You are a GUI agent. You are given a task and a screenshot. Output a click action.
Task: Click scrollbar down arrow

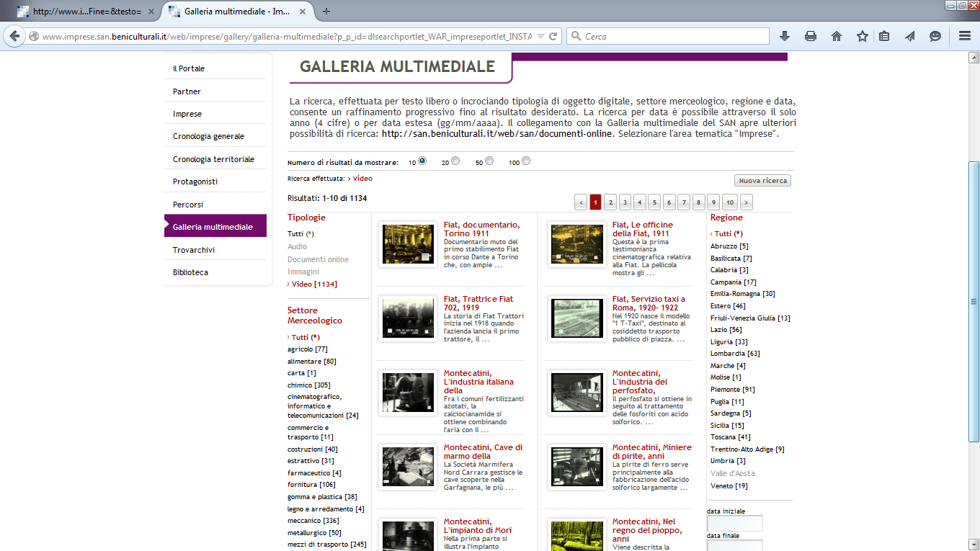click(x=974, y=545)
